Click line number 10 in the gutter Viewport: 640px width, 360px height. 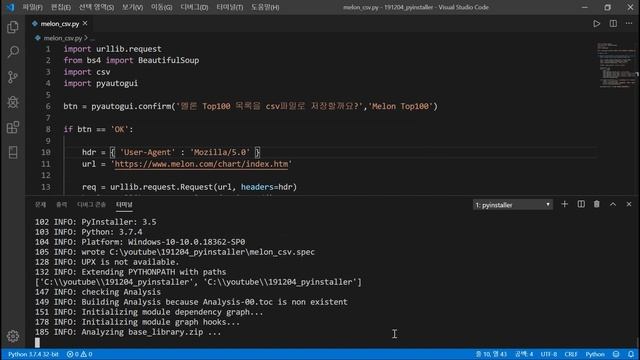[46, 152]
